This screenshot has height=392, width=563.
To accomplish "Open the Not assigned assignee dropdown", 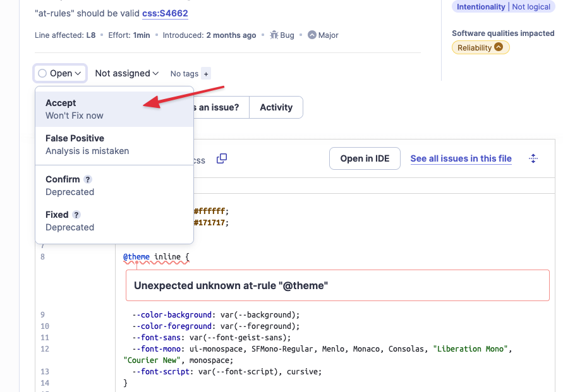I will tap(126, 74).
